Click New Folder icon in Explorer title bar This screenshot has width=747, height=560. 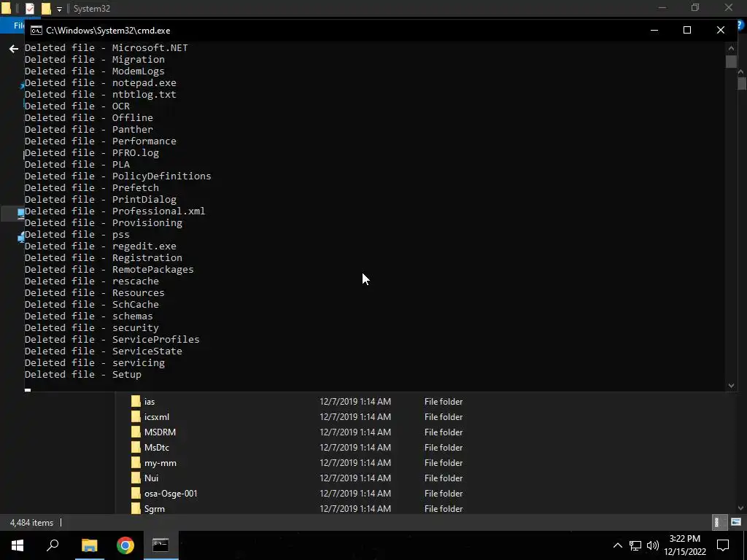(46, 8)
